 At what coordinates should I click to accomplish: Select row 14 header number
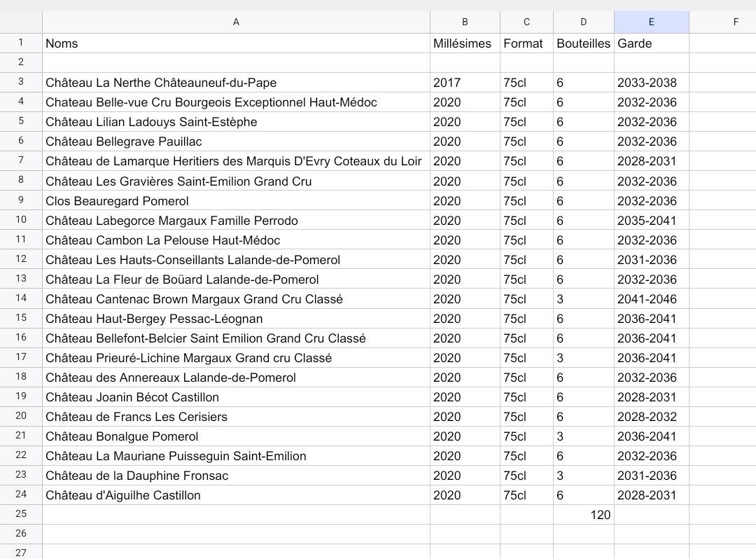(x=21, y=298)
